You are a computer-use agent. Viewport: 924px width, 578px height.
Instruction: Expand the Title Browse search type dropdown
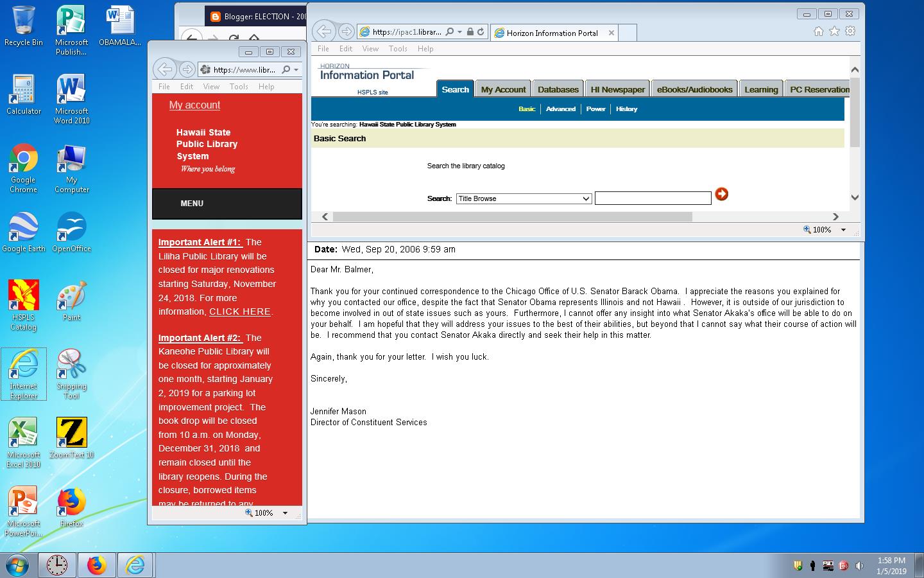[586, 198]
